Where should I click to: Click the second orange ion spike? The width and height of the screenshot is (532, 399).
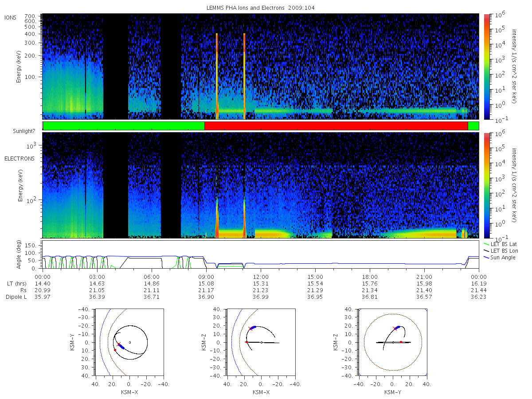click(x=244, y=76)
